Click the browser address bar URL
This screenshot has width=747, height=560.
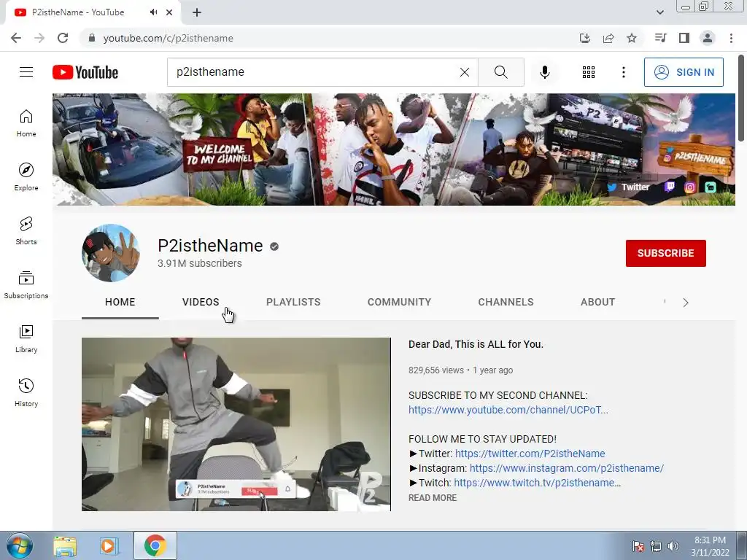169,38
